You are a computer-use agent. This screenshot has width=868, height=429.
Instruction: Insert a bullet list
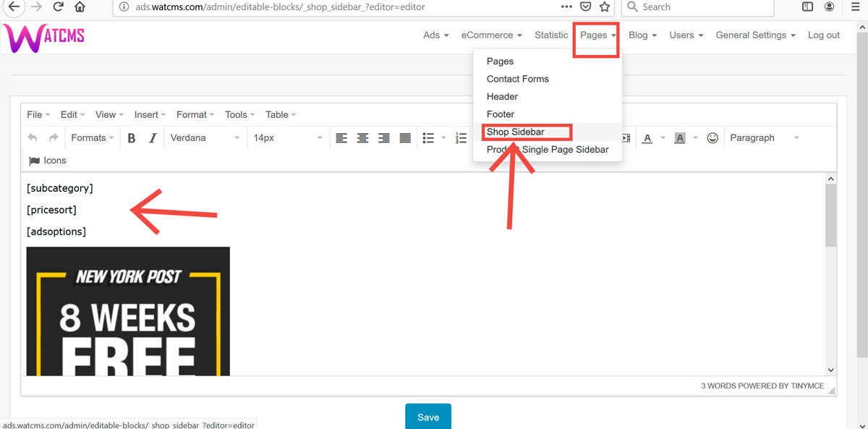428,137
